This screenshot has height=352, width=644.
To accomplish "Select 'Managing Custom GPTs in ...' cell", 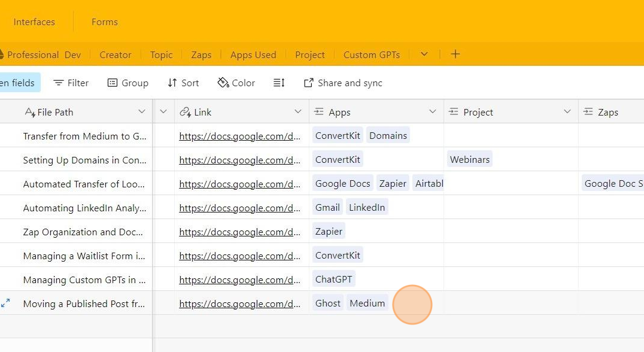I will coord(84,280).
